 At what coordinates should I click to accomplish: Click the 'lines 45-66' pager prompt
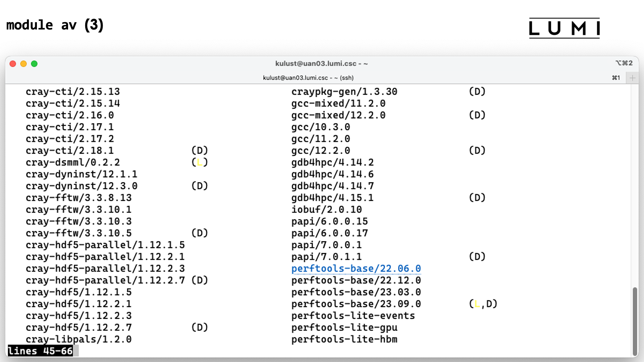[x=40, y=351]
